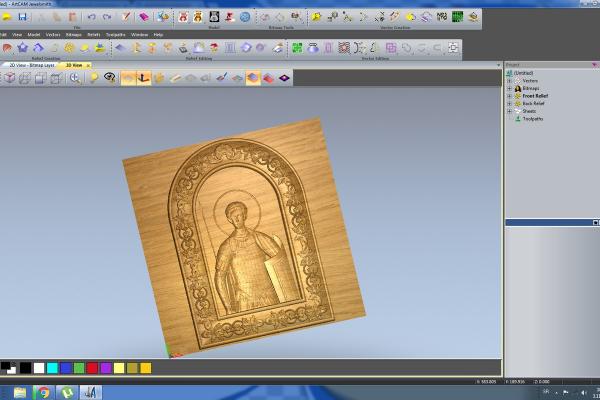The height and width of the screenshot is (400, 600).
Task: Select Back Relief in Project tree
Action: 532,103
